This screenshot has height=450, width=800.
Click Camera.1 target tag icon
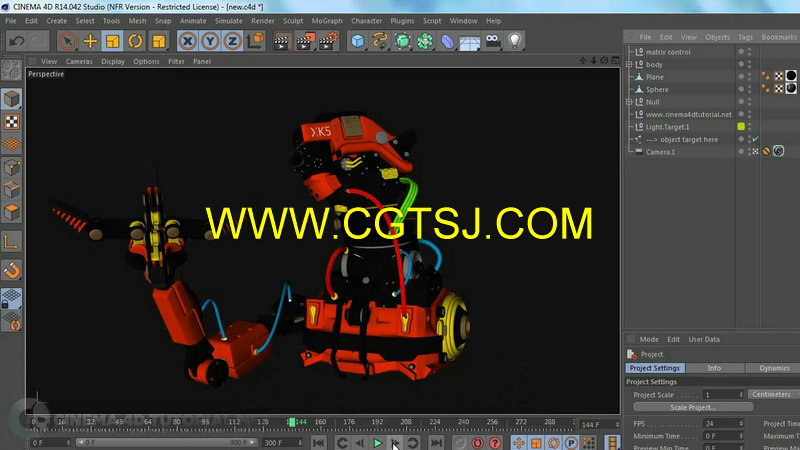(778, 151)
